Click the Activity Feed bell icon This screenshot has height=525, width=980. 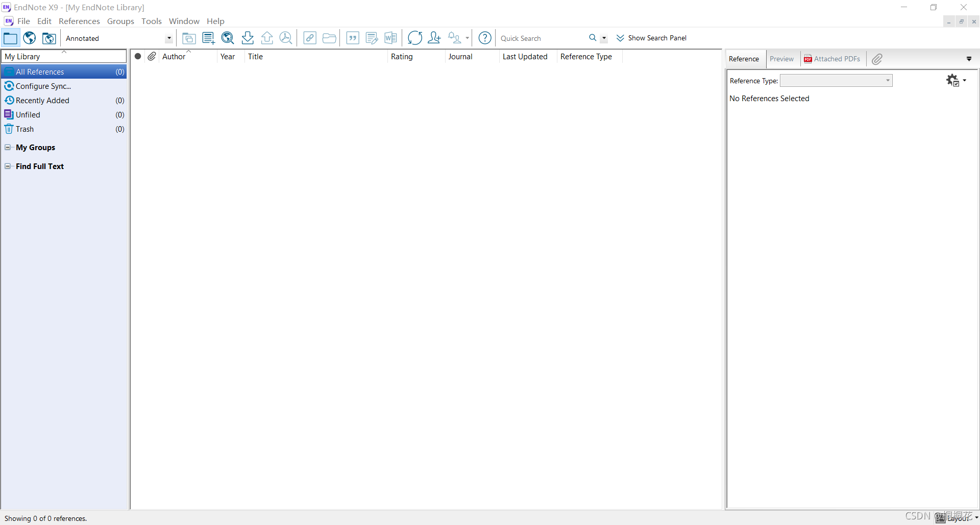click(x=454, y=38)
